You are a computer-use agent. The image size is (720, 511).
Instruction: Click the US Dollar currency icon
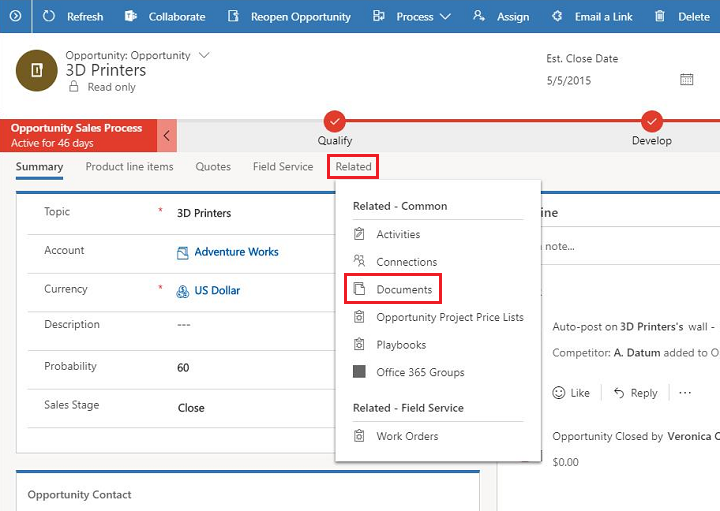coord(183,292)
